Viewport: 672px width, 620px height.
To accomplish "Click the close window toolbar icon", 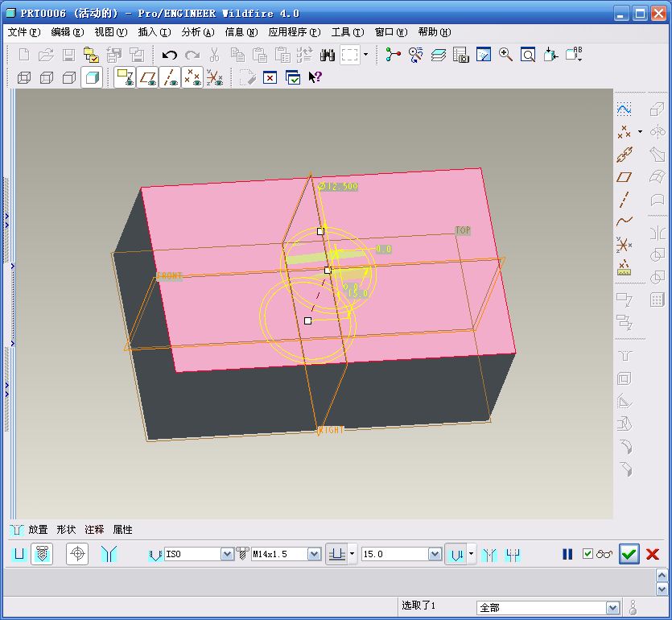I will tap(270, 77).
